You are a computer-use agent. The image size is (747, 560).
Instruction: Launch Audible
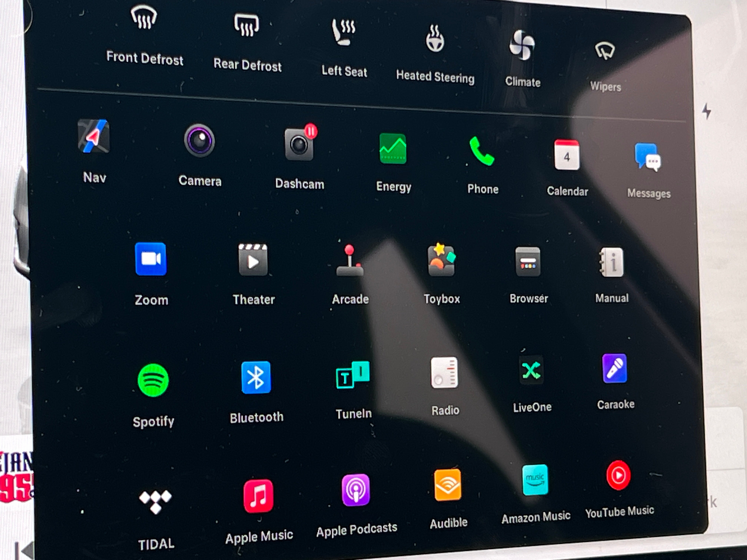[x=448, y=485]
